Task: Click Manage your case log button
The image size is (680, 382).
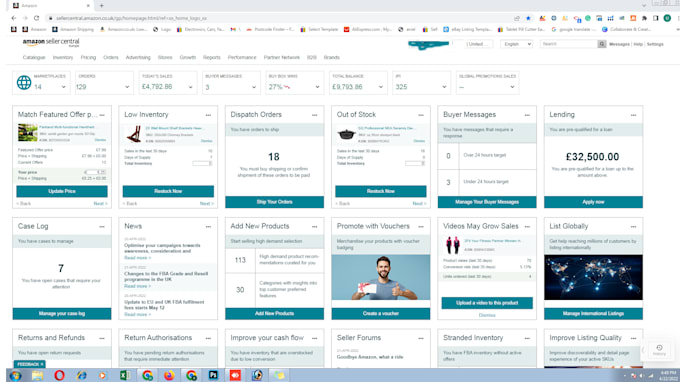Action: click(62, 313)
